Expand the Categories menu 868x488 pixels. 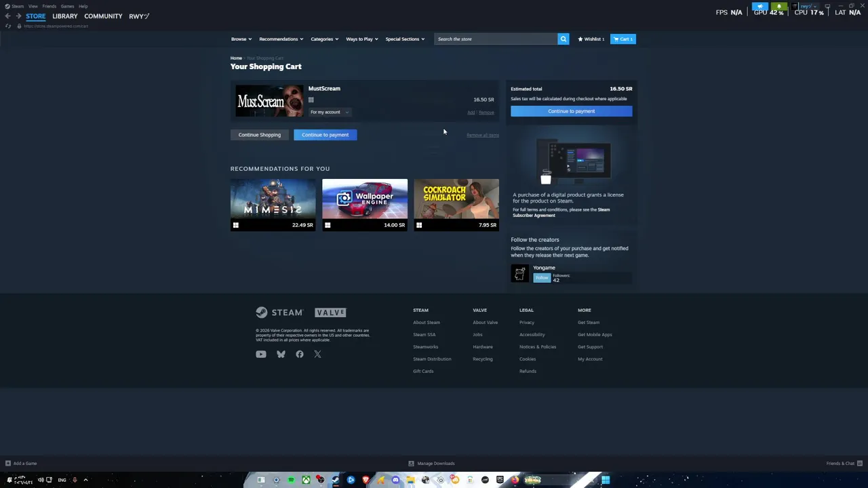coord(324,39)
